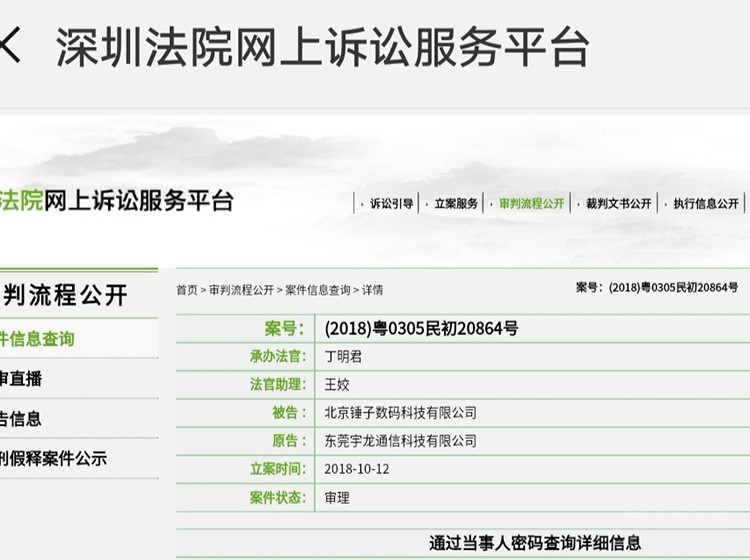Click the 案件信息查询 breadcrumb link
The image size is (750, 560).
317,290
